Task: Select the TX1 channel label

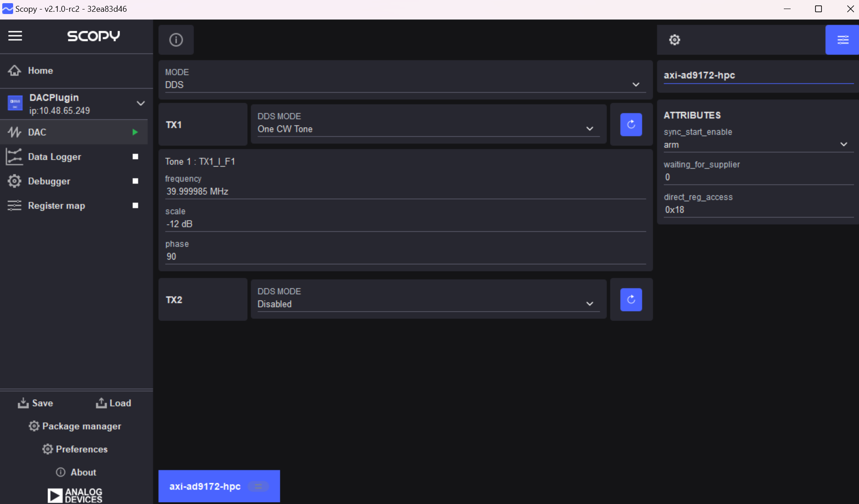Action: pyautogui.click(x=174, y=125)
